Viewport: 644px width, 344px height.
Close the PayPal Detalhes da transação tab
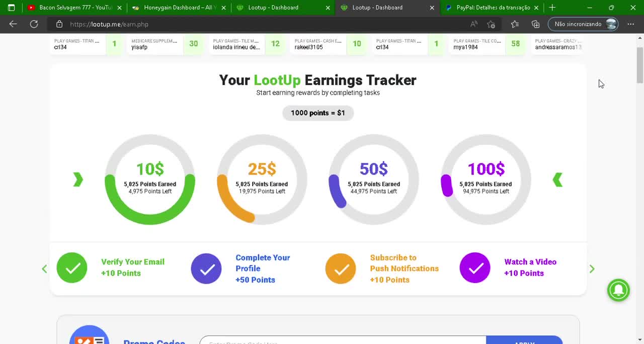tap(536, 8)
